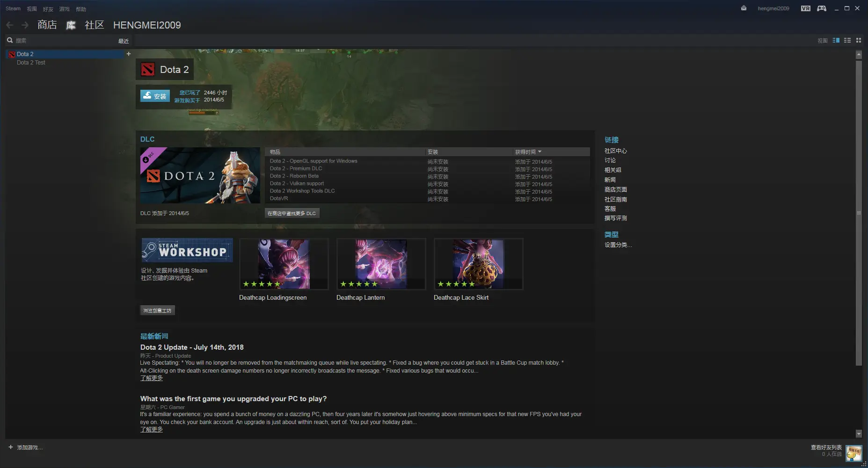Open the 帮助 menu
Image resolution: width=868 pixels, height=468 pixels.
point(81,9)
